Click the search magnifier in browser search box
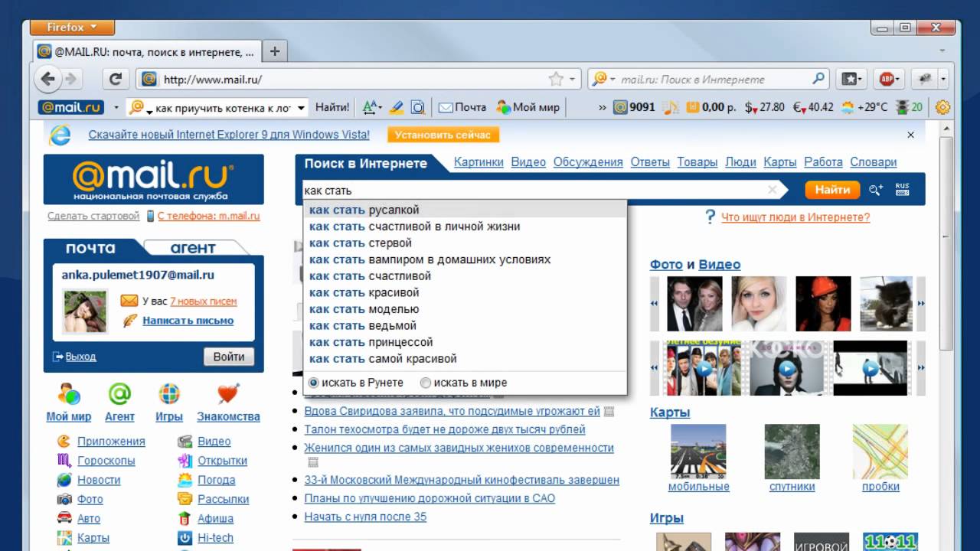Image resolution: width=980 pixels, height=551 pixels. click(818, 79)
